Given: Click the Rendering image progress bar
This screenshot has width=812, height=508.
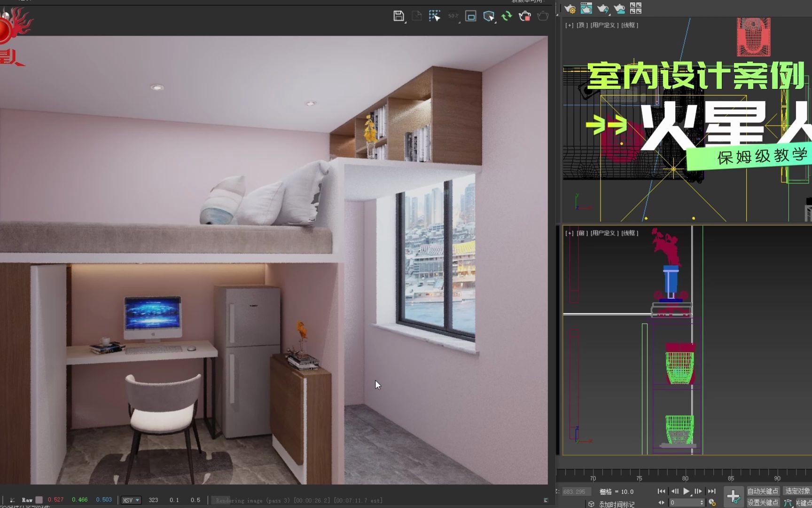Looking at the screenshot, I should click(375, 500).
